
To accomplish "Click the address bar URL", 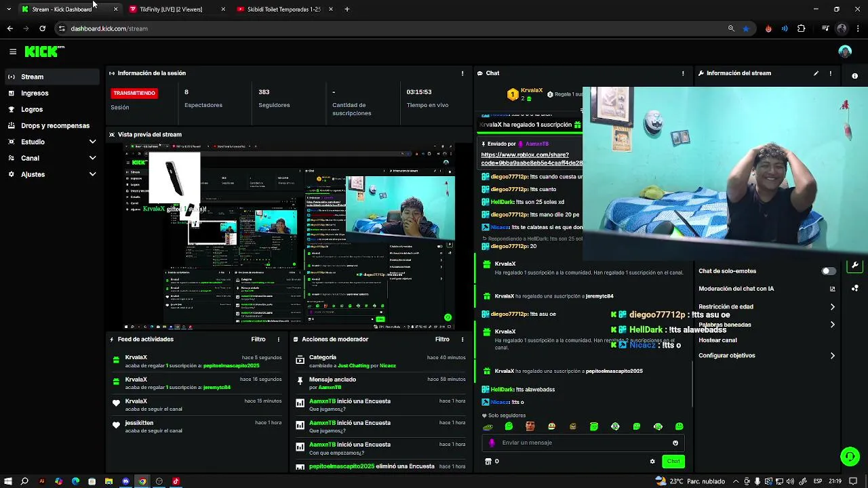I will 109,28.
